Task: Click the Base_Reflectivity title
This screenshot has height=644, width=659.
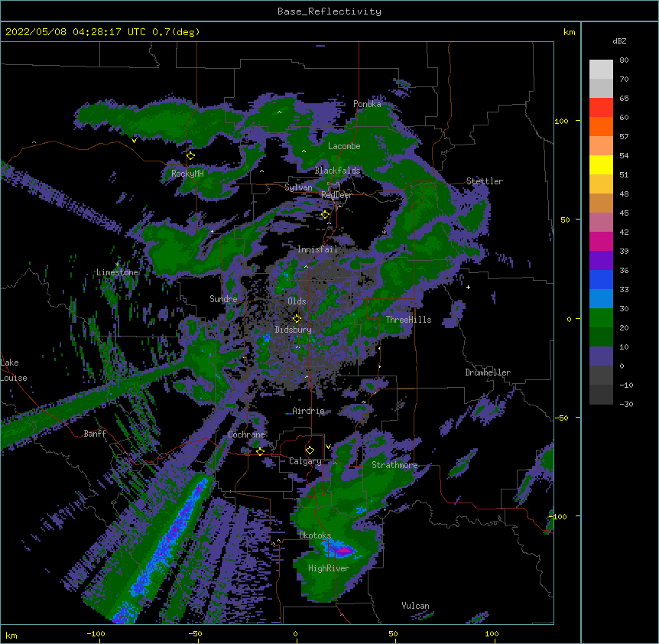Action: click(x=329, y=11)
